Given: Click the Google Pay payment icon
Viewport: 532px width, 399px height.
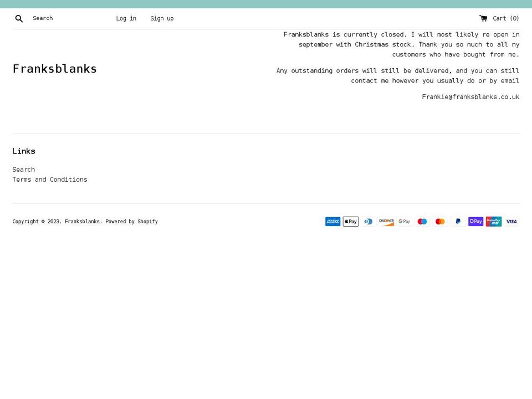Looking at the screenshot, I should tap(405, 222).
